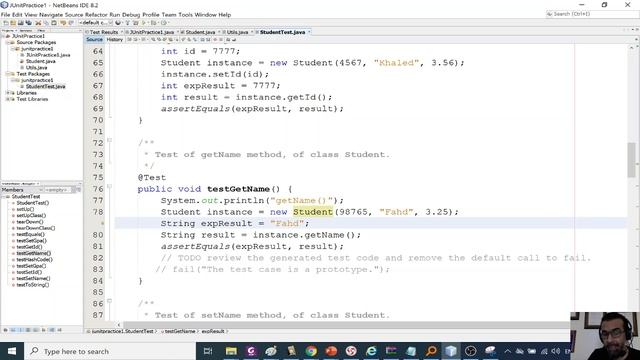The width and height of the screenshot is (640, 360).
Task: Select Utils.java in project tree
Action: click(x=36, y=68)
